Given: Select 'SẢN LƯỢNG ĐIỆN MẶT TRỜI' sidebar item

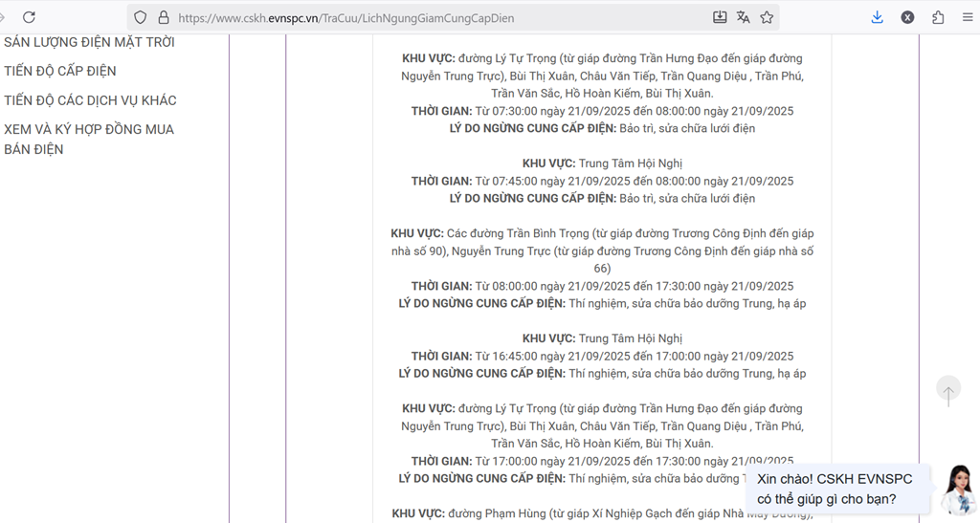Looking at the screenshot, I should click(89, 42).
